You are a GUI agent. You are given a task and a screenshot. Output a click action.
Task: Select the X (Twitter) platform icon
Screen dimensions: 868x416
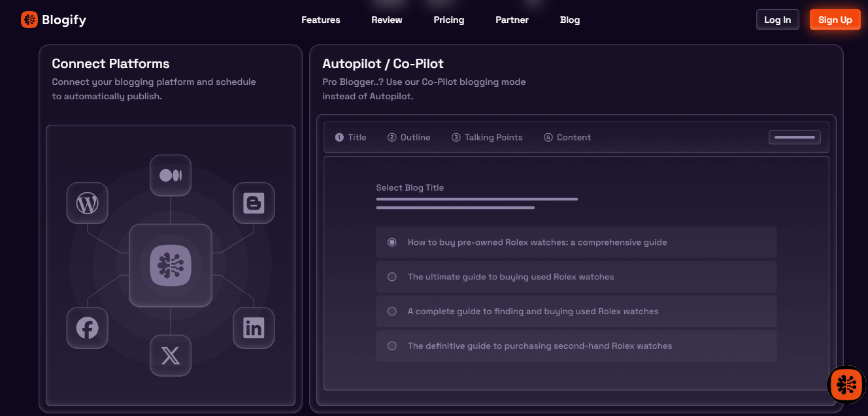pos(171,355)
